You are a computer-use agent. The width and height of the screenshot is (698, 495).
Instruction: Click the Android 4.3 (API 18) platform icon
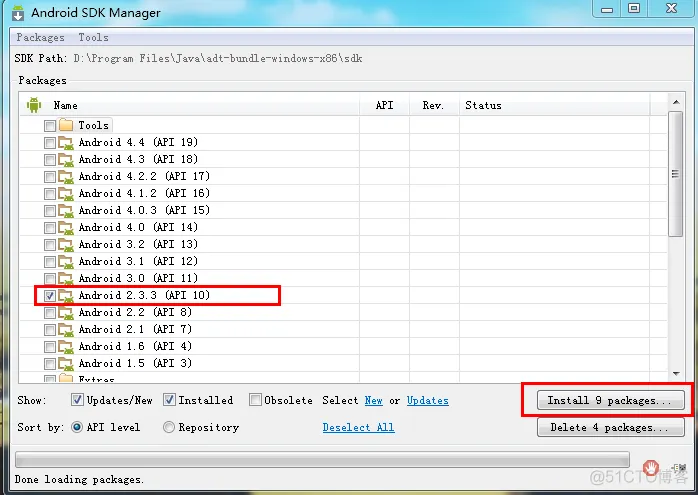click(x=66, y=160)
